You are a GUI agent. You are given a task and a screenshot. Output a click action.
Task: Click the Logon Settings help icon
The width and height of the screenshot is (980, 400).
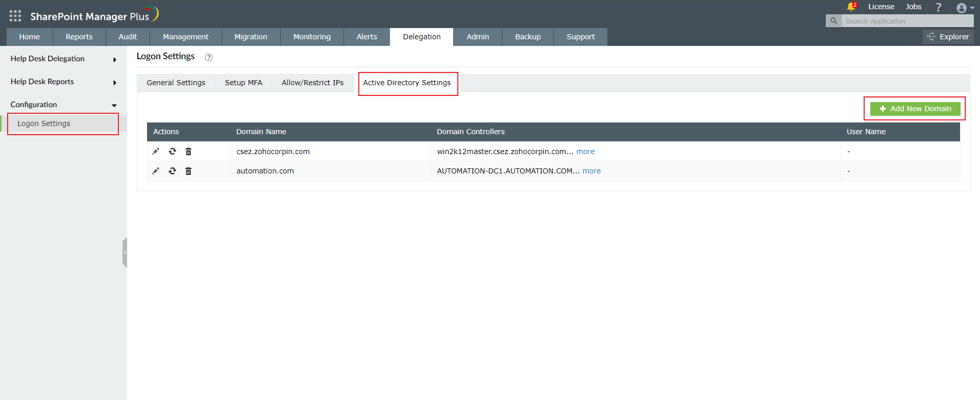click(209, 57)
